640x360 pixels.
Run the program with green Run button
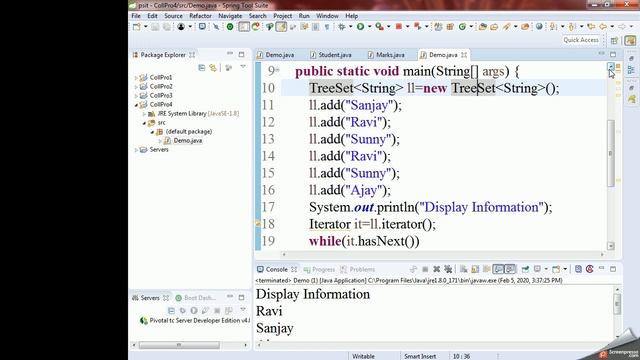[360, 27]
